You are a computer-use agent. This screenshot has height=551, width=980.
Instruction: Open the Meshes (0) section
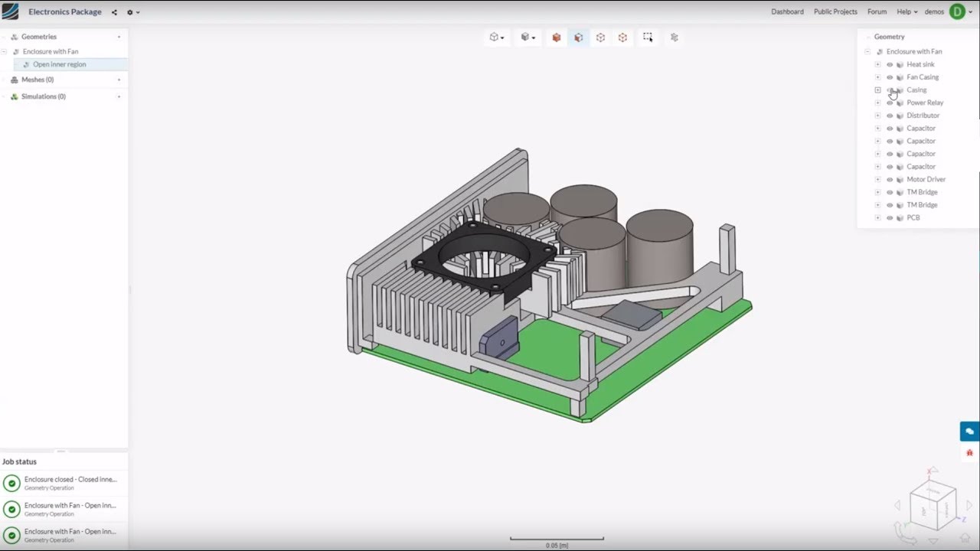38,80
